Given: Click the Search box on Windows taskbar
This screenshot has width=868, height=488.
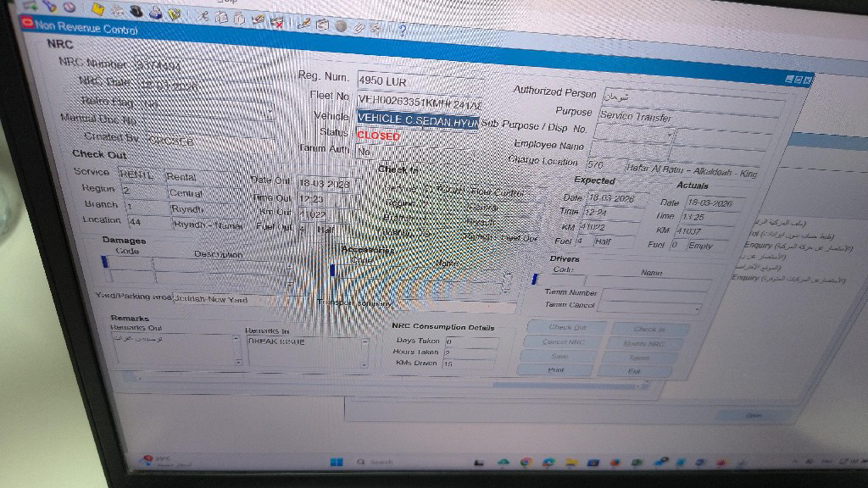Looking at the screenshot, I should [x=377, y=462].
